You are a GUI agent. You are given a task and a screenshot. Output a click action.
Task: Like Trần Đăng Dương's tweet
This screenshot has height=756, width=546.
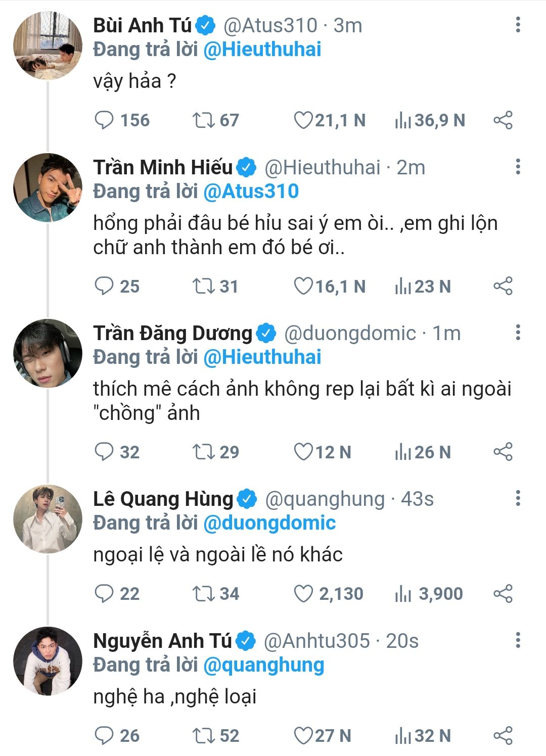[303, 452]
